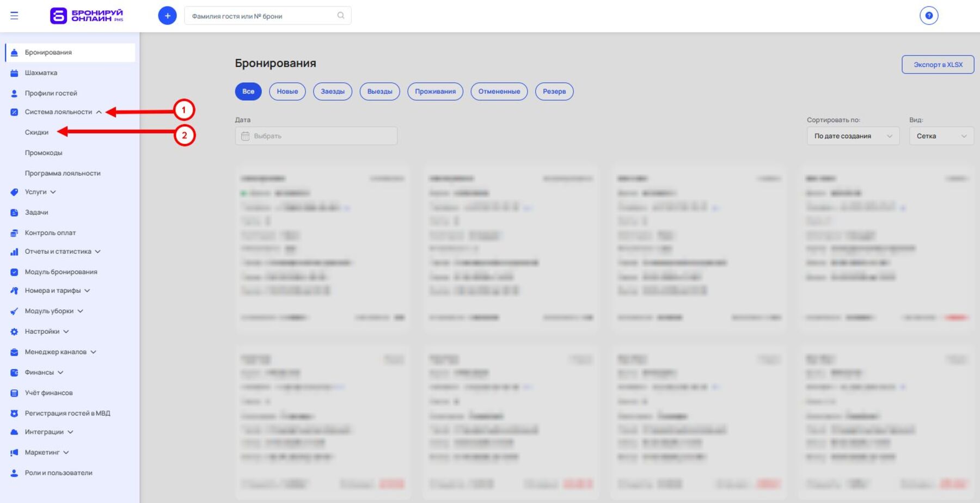Open Скидки in the sidebar

pyautogui.click(x=36, y=132)
